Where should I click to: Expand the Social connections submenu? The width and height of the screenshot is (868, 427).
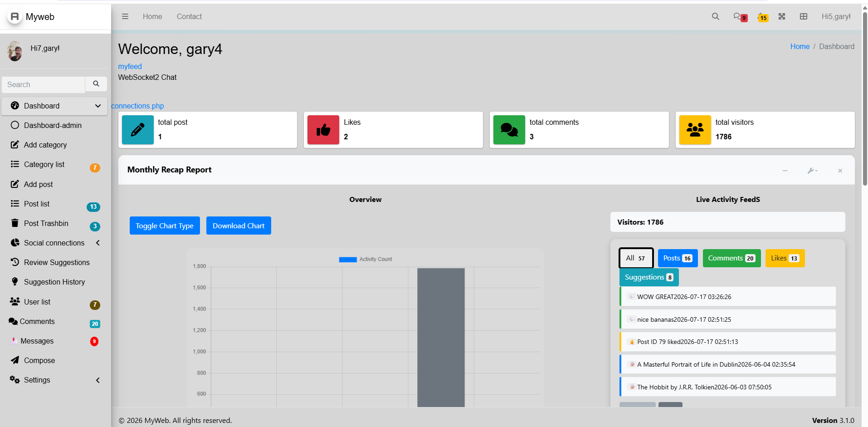point(98,243)
